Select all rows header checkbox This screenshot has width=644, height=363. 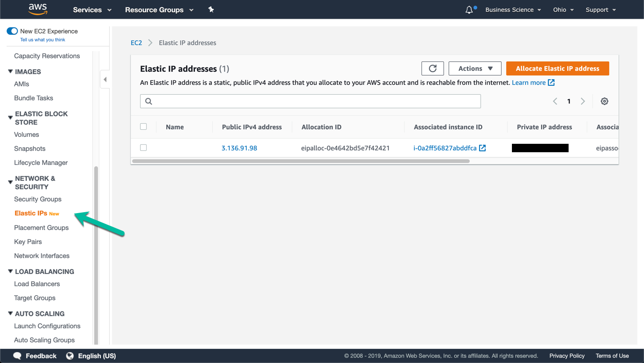point(143,126)
